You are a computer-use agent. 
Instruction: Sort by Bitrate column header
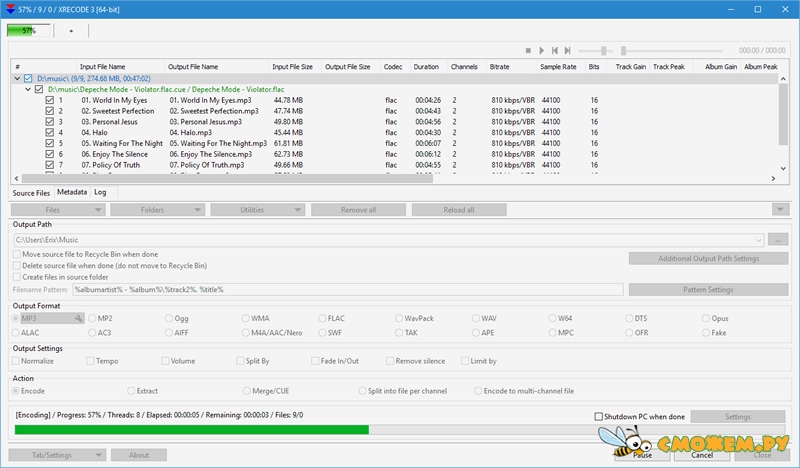click(x=499, y=66)
